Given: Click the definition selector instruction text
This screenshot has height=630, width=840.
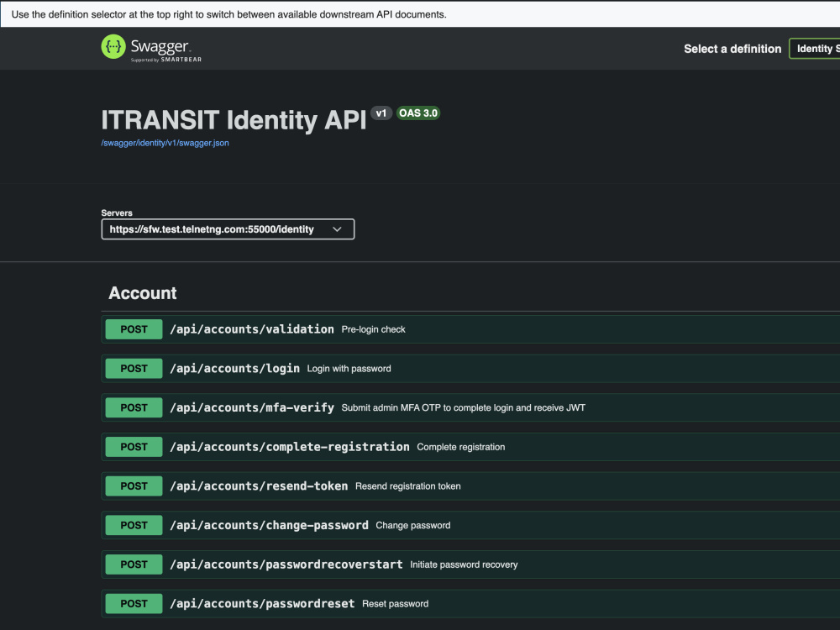Looking at the screenshot, I should tap(228, 14).
